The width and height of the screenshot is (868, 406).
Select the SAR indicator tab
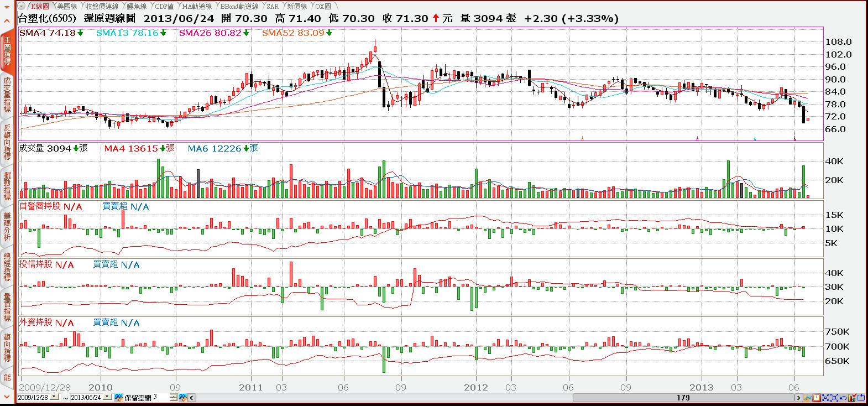pos(273,6)
